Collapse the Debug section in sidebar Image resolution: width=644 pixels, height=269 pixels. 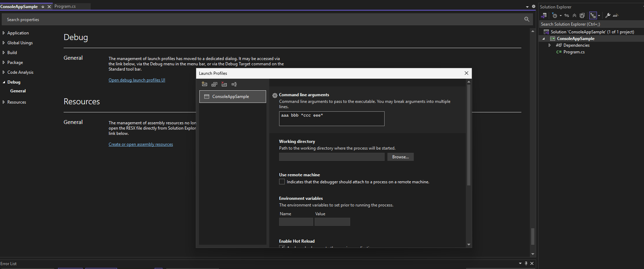tap(4, 82)
